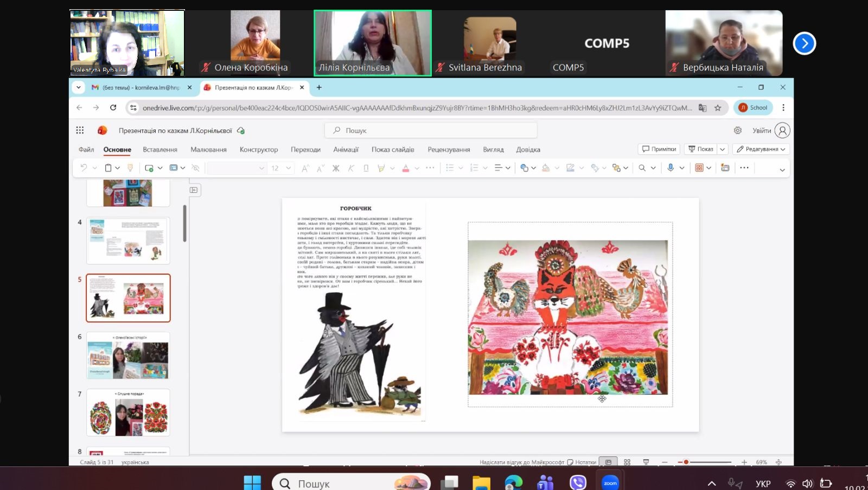Open the Анімації ribbon tab

point(346,150)
